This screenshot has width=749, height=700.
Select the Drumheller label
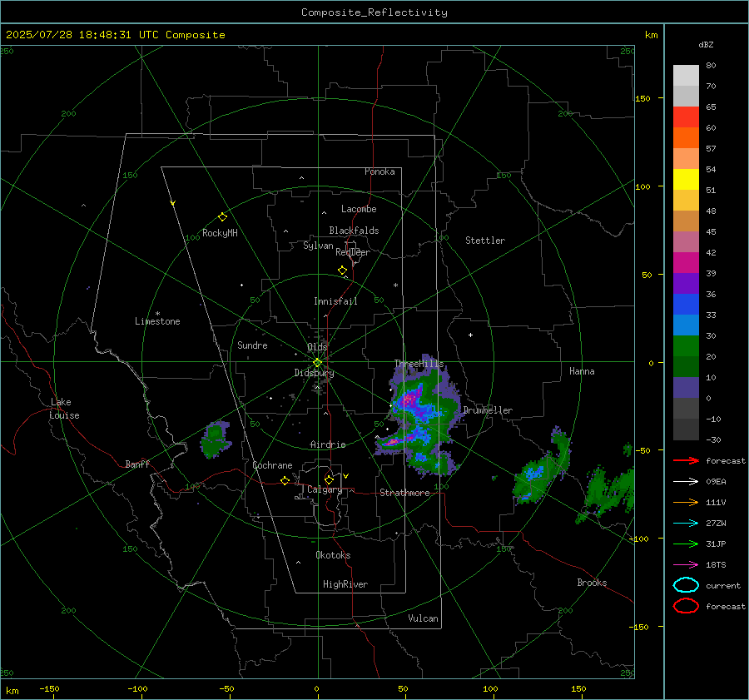pyautogui.click(x=488, y=410)
